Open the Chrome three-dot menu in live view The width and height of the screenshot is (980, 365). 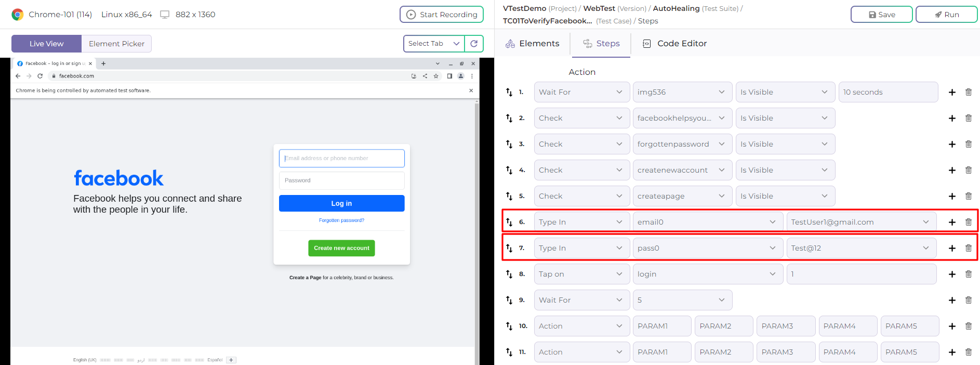coord(472,76)
